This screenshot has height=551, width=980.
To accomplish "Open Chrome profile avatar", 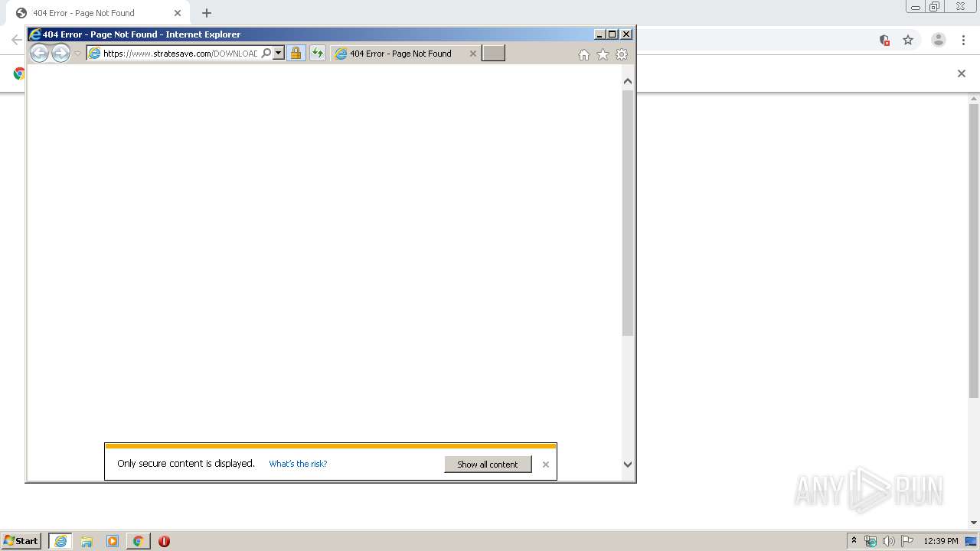I will coord(939,40).
